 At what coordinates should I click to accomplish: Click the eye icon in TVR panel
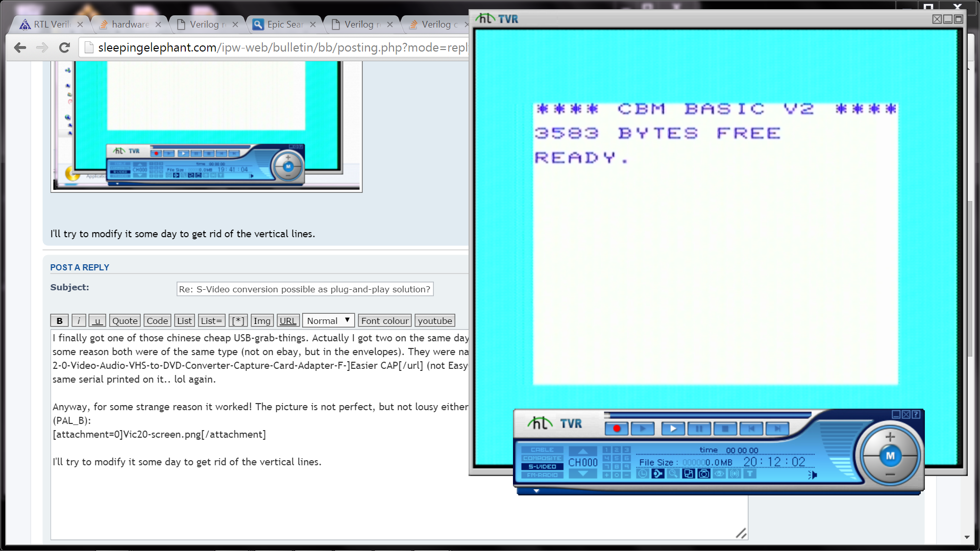719,473
